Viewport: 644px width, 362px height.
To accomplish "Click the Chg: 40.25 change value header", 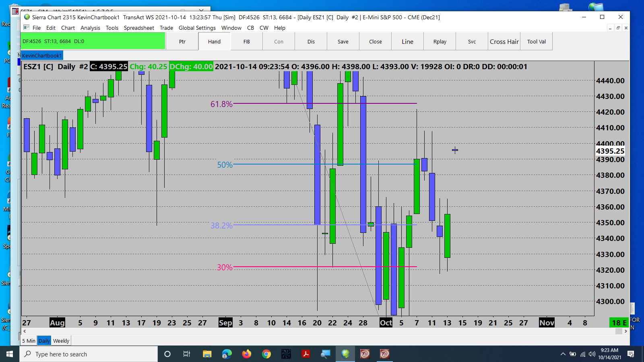I will point(148,67).
